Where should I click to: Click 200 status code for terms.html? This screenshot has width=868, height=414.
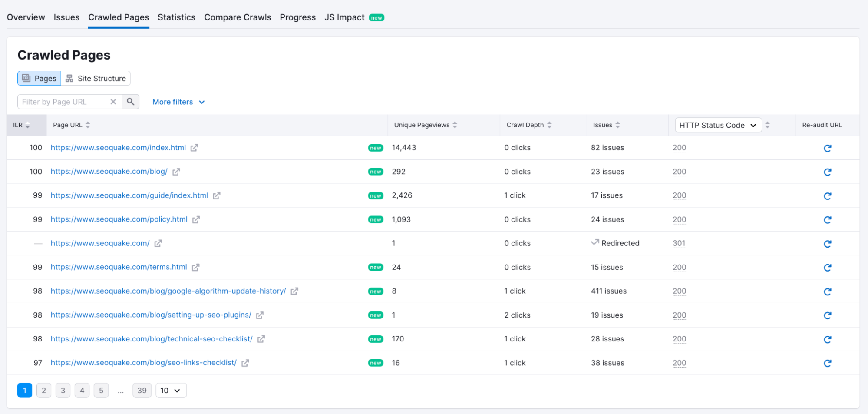(x=679, y=267)
